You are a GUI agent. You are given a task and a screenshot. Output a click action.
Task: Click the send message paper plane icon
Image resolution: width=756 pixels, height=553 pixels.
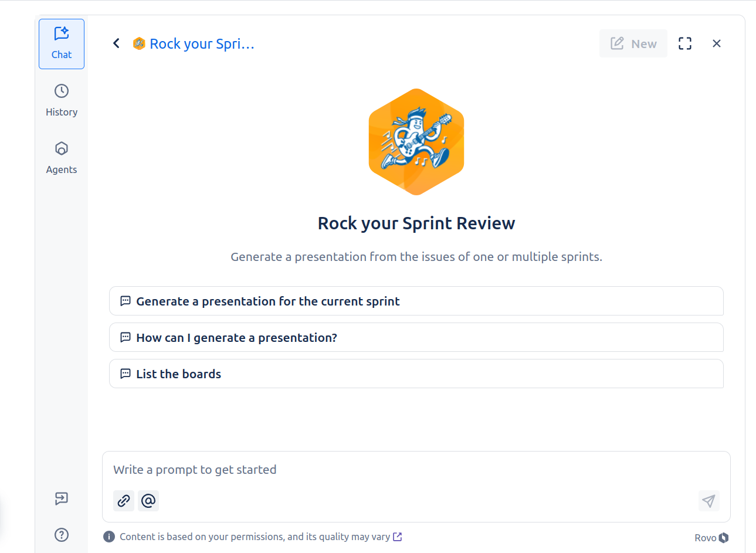[x=708, y=500]
